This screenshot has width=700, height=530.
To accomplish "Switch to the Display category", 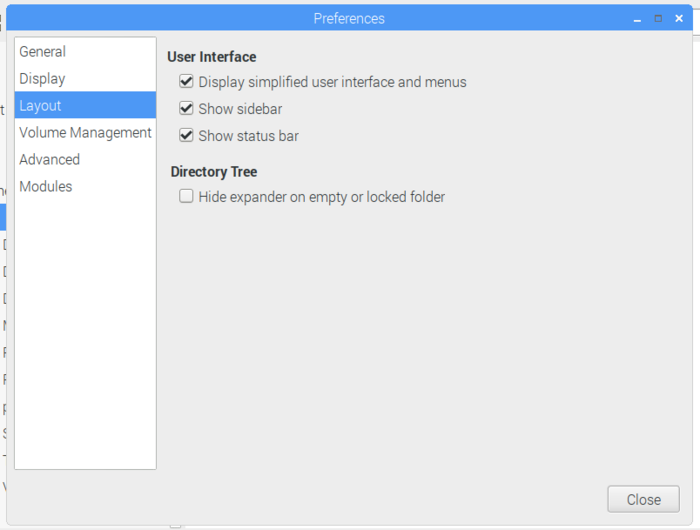I will pos(43,79).
